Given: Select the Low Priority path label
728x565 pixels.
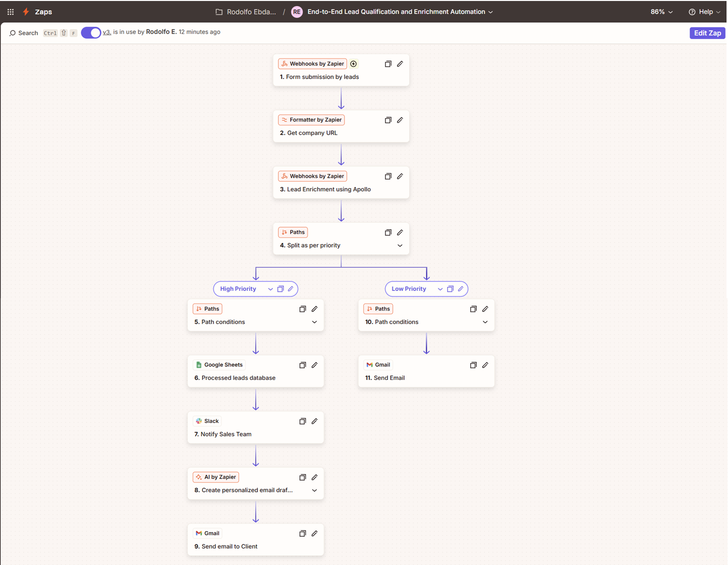Looking at the screenshot, I should (x=409, y=289).
